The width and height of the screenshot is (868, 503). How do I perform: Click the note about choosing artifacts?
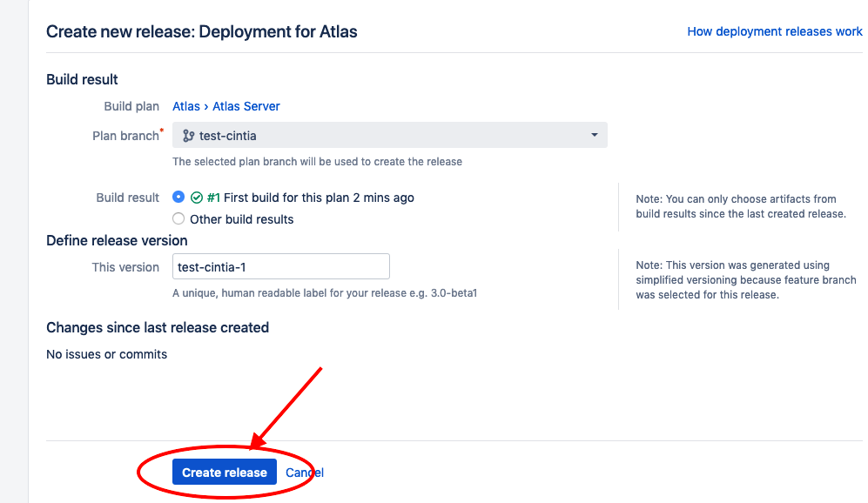pos(741,206)
